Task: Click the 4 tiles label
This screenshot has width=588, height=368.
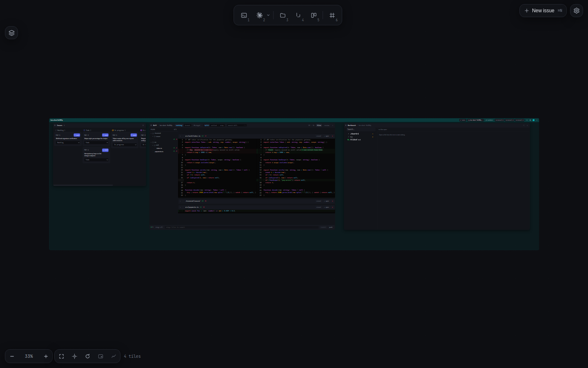Action: [x=132, y=356]
